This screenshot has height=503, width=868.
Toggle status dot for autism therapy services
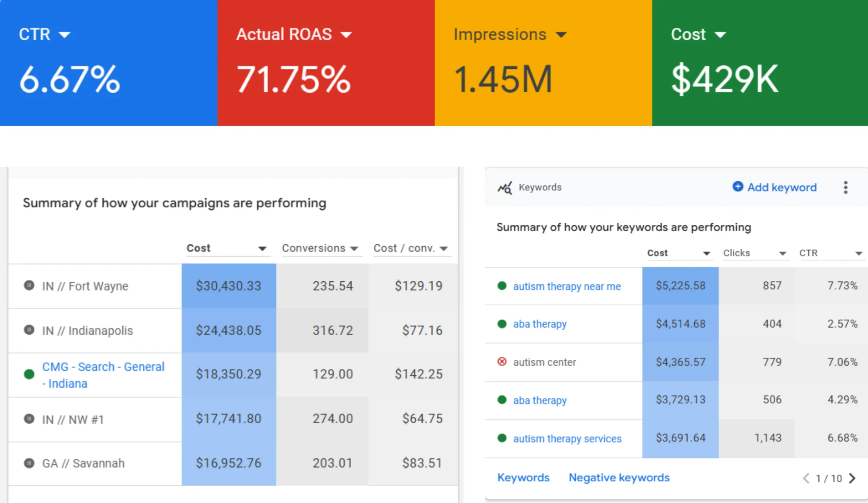click(x=502, y=438)
